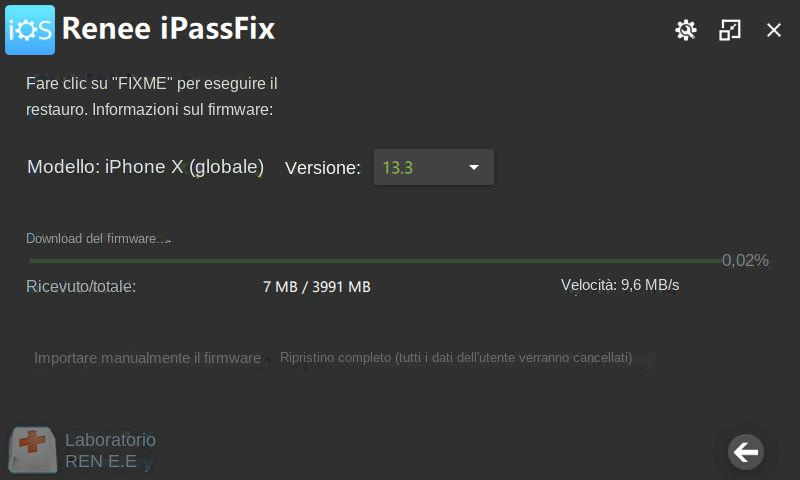Click the blue iOS app logo
Viewport: 800px width, 480px height.
[30, 30]
